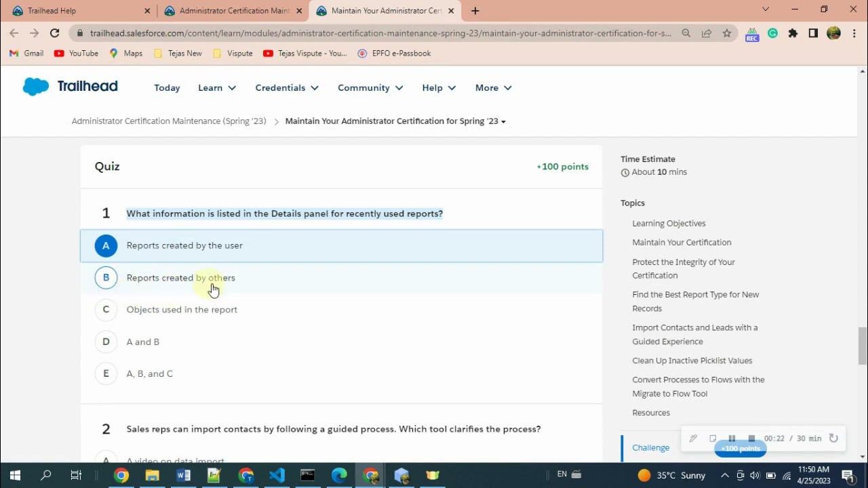The width and height of the screenshot is (868, 488).
Task: Click the recorder sticky note tool
Action: pyautogui.click(x=713, y=439)
